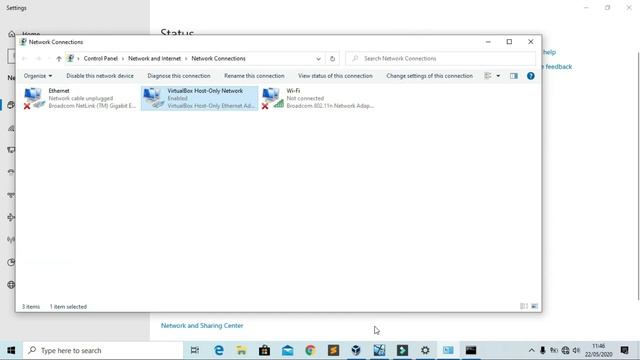
Task: Select VirtualBox Host-Only Network adapter
Action: pos(200,98)
